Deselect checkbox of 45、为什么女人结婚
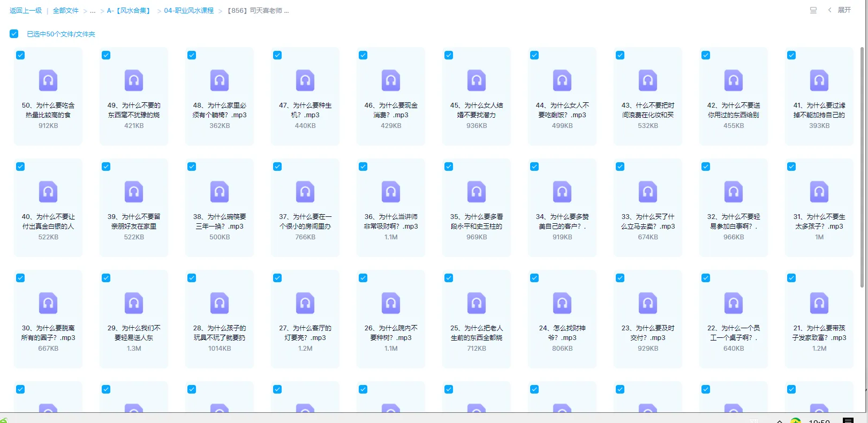This screenshot has height=423, width=868. pyautogui.click(x=449, y=55)
